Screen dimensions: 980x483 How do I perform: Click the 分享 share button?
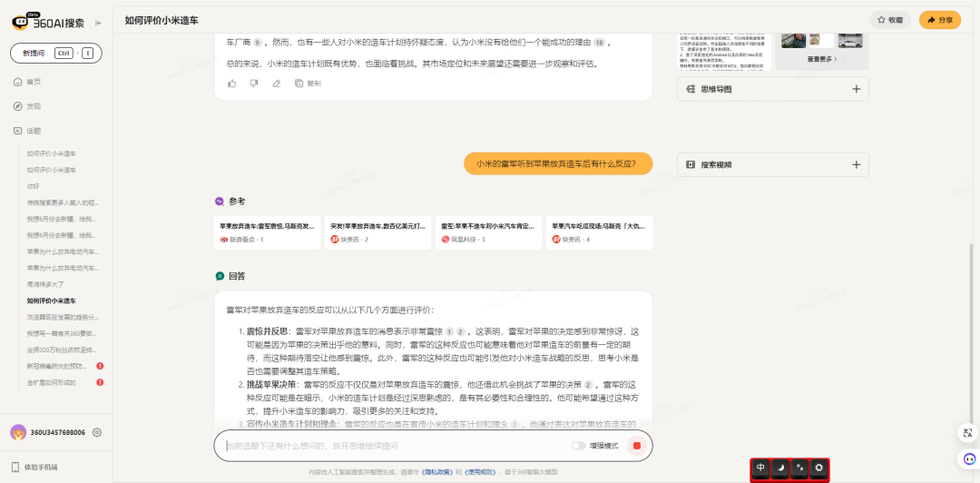click(x=939, y=20)
